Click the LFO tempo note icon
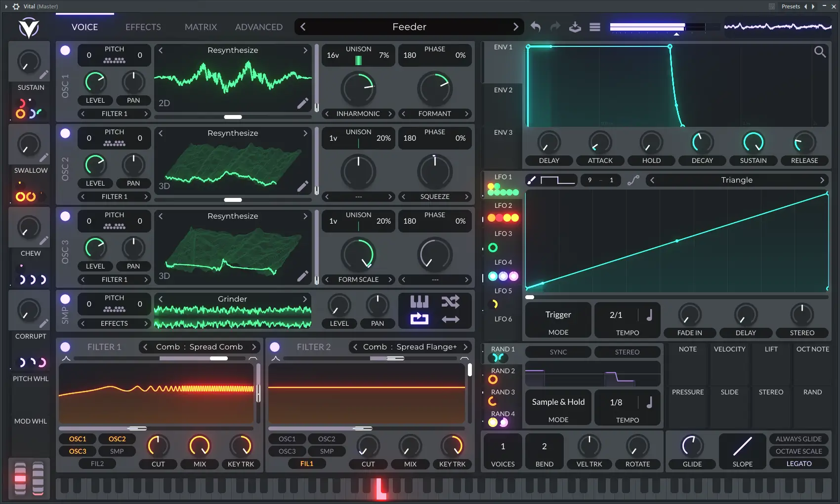Image resolution: width=840 pixels, height=504 pixels. point(649,315)
